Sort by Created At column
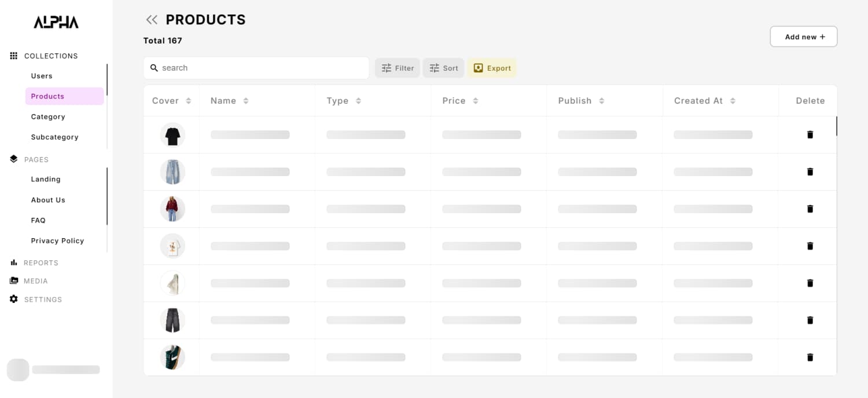This screenshot has width=868, height=398. [733, 101]
